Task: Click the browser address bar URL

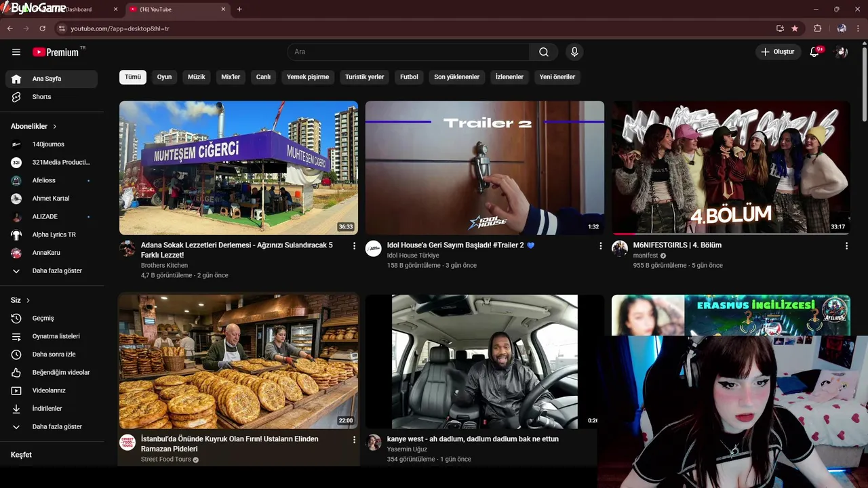Action: pos(120,28)
